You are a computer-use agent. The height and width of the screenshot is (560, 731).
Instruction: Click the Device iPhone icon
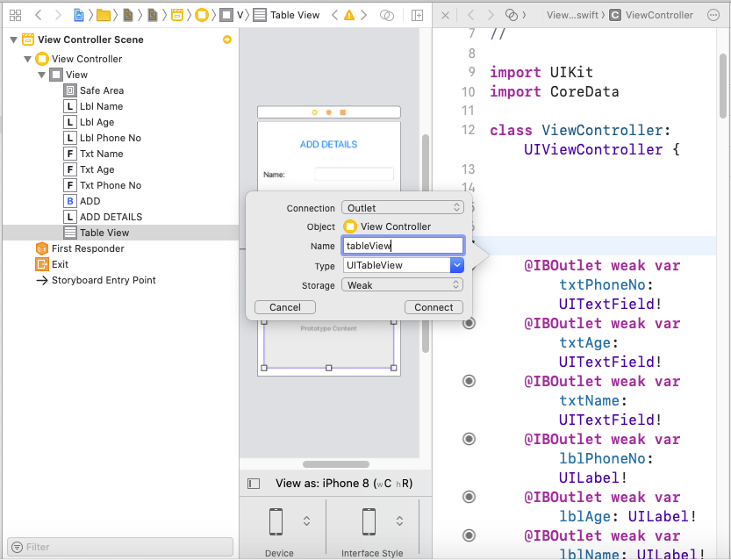(x=276, y=521)
